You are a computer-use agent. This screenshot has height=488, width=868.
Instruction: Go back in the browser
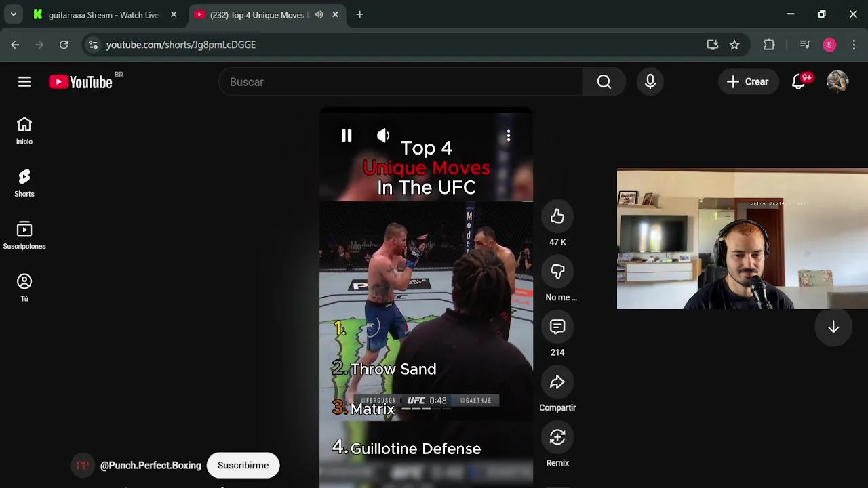pos(15,45)
